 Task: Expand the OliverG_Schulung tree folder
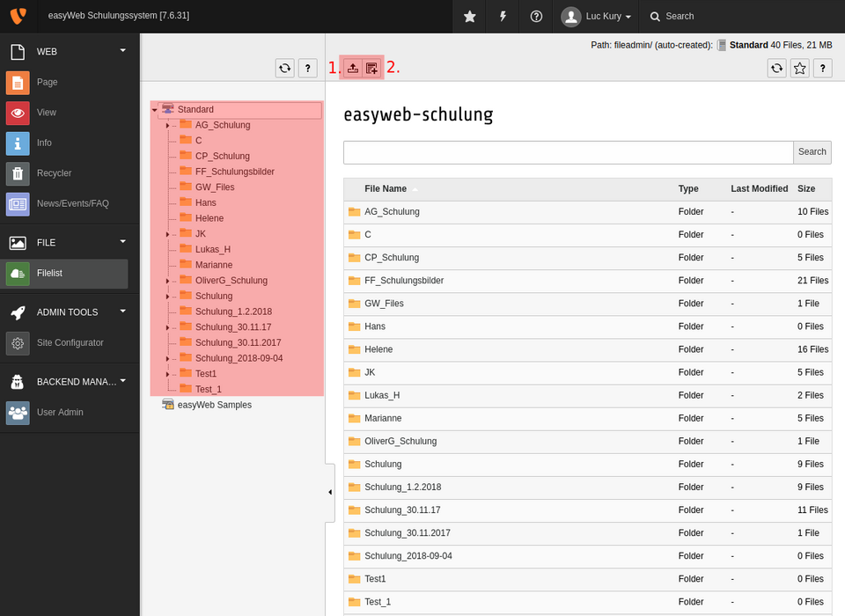click(167, 281)
